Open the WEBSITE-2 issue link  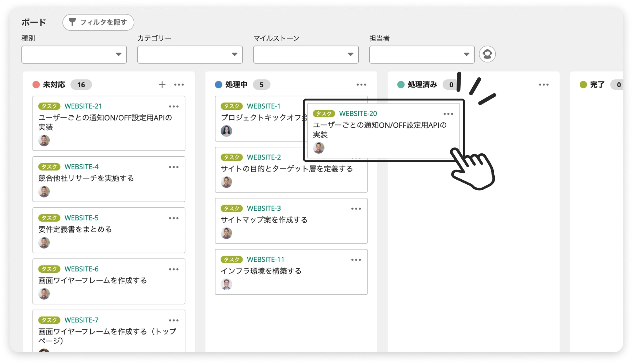(264, 157)
